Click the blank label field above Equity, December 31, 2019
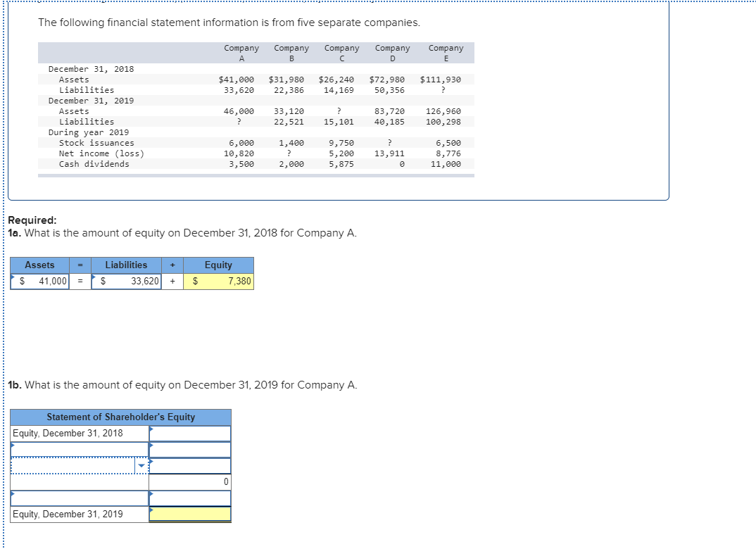This screenshot has height=549, width=756. click(x=80, y=498)
